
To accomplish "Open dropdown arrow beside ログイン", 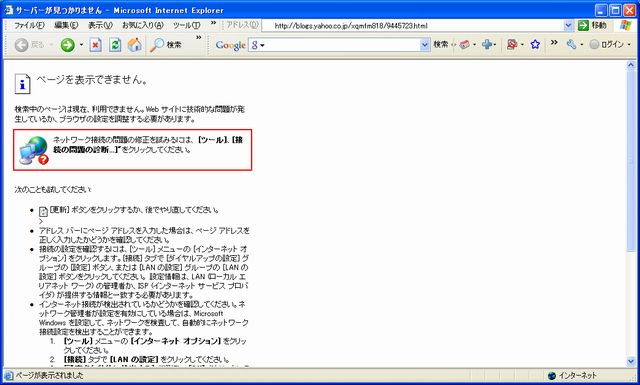I will coord(629,45).
